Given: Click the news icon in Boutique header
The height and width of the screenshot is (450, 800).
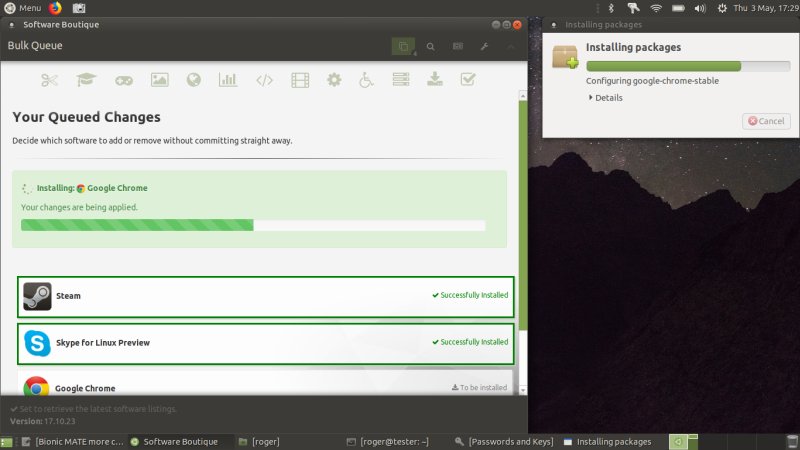Looking at the screenshot, I should click(458, 46).
